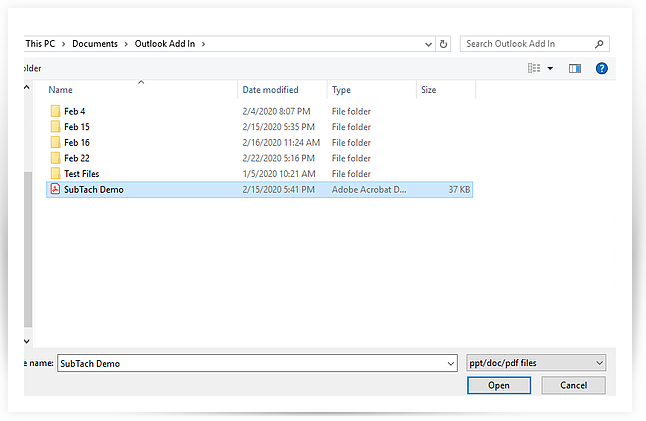Select the Feb 16 folder name
This screenshot has height=421, width=646.
77,143
